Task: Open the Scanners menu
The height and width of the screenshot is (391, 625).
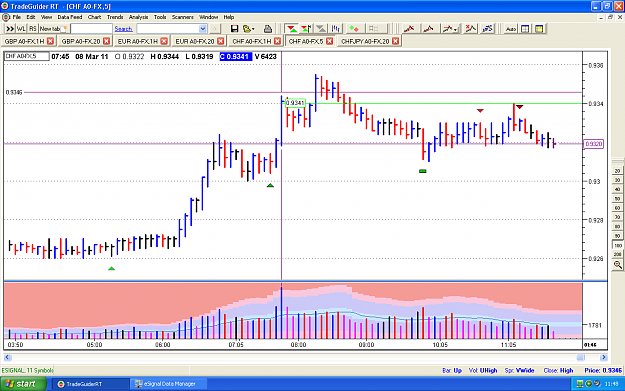Action: pyautogui.click(x=183, y=17)
